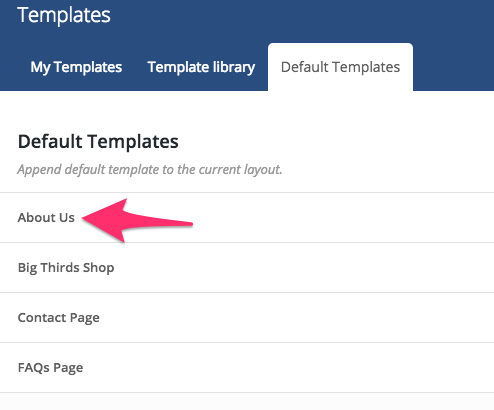Click the word 'FAQs' in the list

tap(34, 368)
